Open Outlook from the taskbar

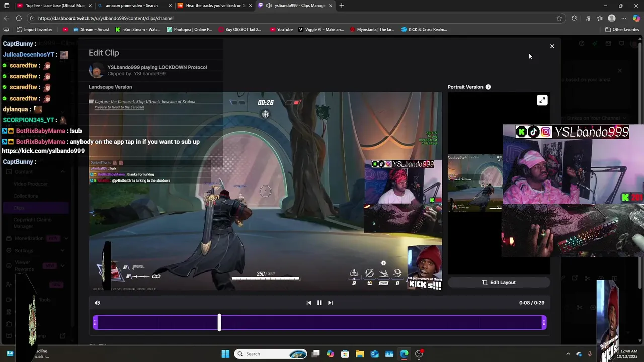point(374,354)
